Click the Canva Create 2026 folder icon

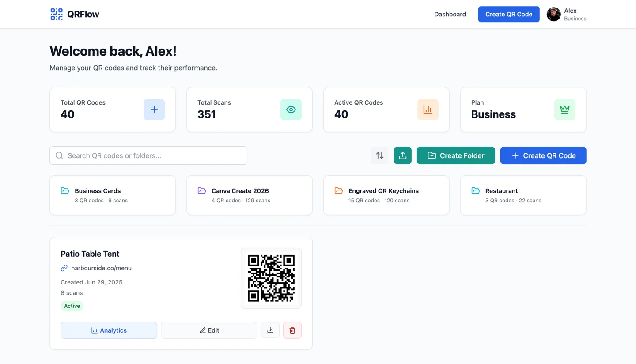pos(202,191)
